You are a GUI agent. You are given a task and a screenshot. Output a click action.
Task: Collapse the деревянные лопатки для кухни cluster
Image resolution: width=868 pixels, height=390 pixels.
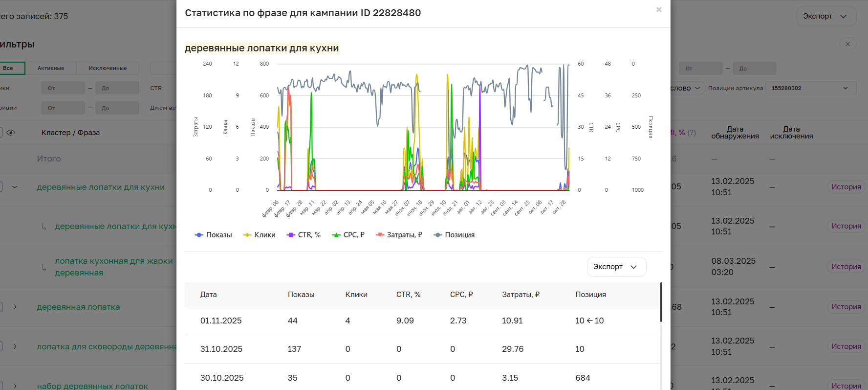tap(15, 187)
